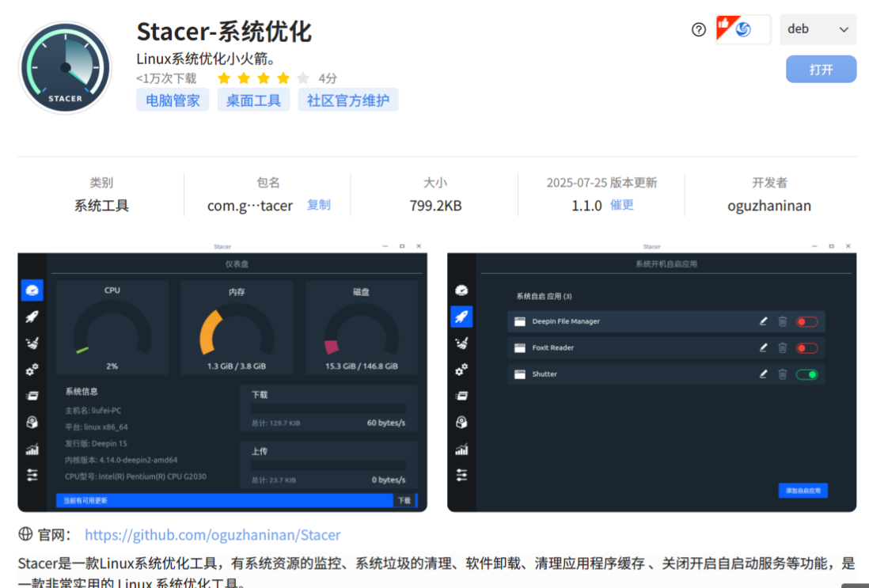
Task: Click the trash icon for Shutter
Action: pyautogui.click(x=783, y=374)
